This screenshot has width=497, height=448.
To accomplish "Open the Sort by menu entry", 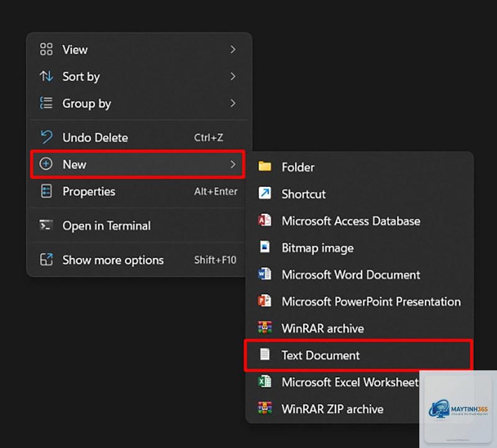I will coord(139,76).
